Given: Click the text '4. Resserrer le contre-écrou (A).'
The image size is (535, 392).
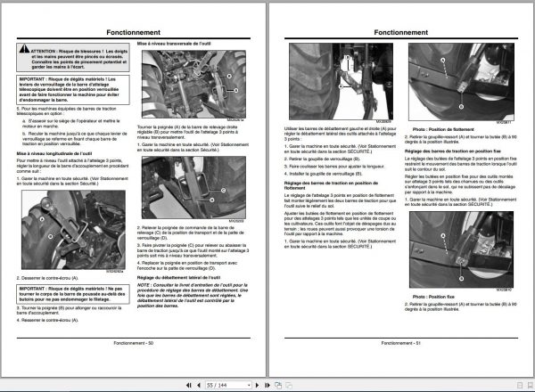Looking at the screenshot, I should tap(47, 320).
